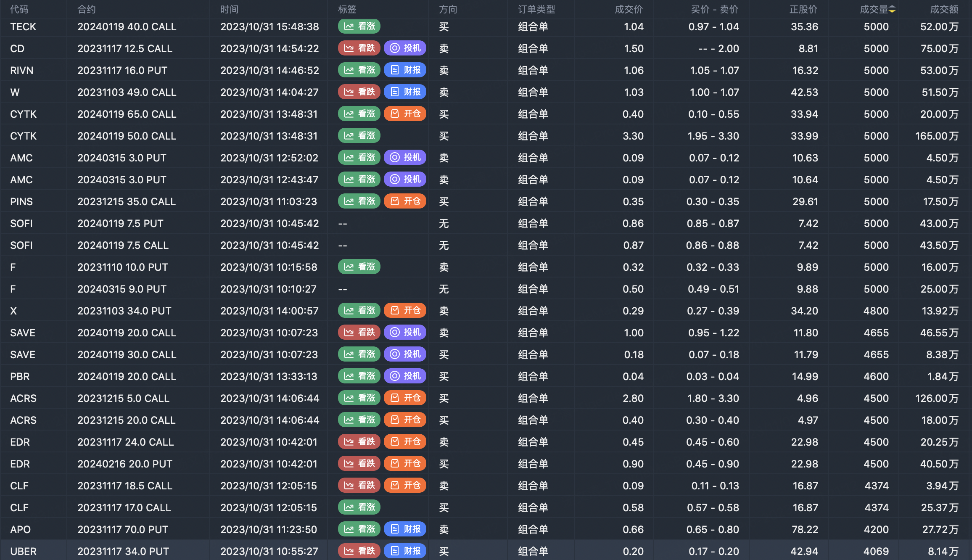Click the 买价 - 卖价 column header
The height and width of the screenshot is (560, 972).
[715, 9]
